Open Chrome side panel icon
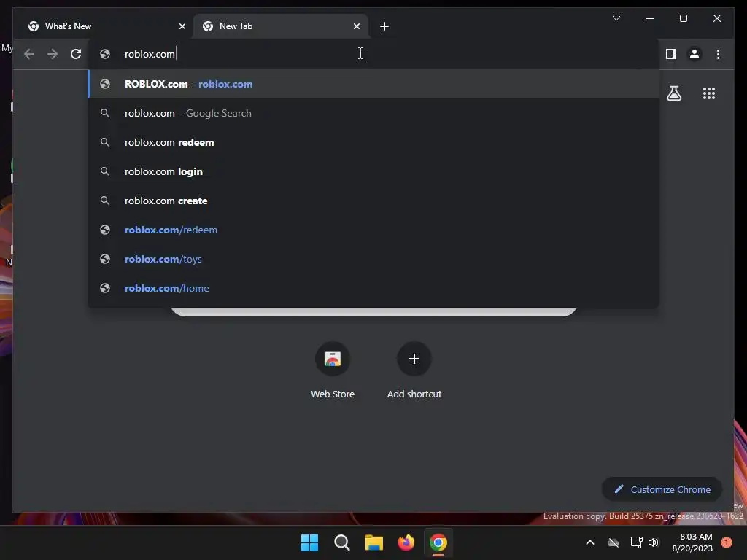The image size is (747, 560). 671,54
